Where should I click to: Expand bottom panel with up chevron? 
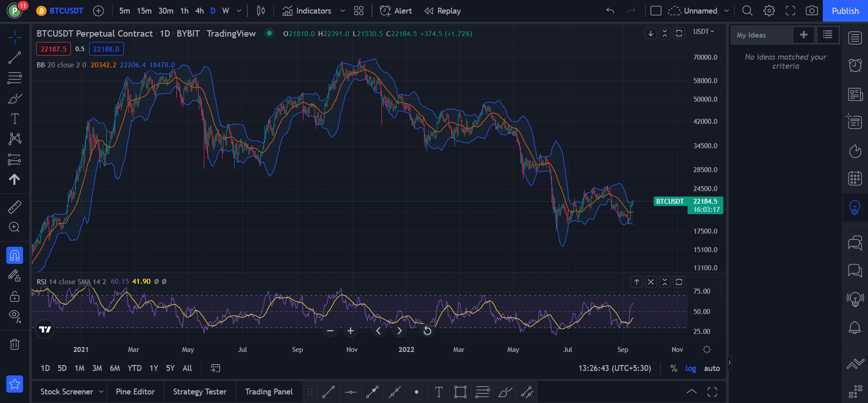(x=692, y=392)
